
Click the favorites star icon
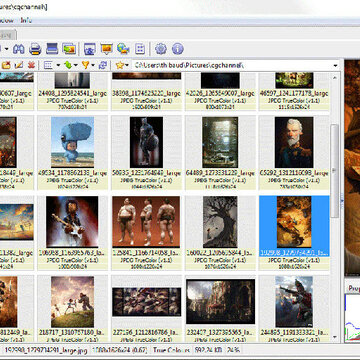[x=119, y=65]
